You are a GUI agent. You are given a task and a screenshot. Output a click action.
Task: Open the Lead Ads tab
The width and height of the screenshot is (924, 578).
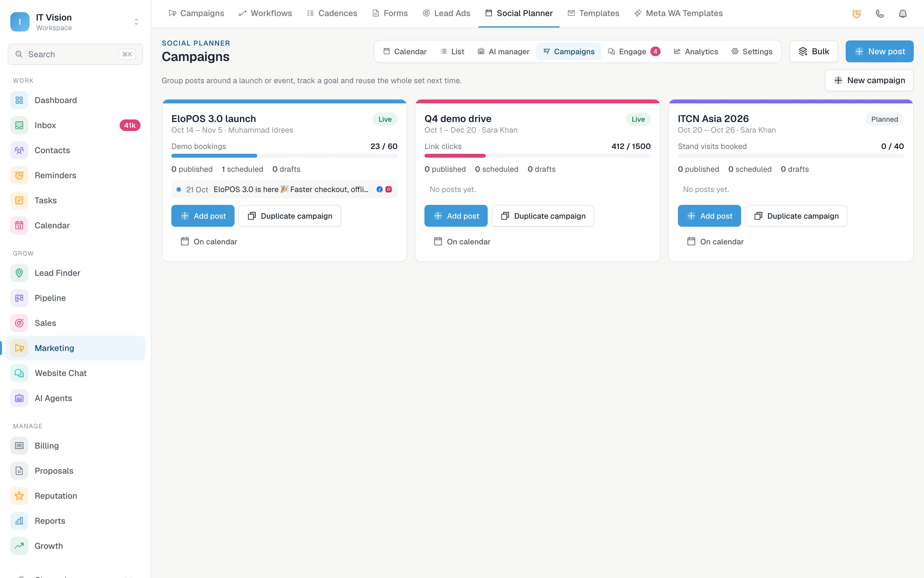tap(446, 13)
